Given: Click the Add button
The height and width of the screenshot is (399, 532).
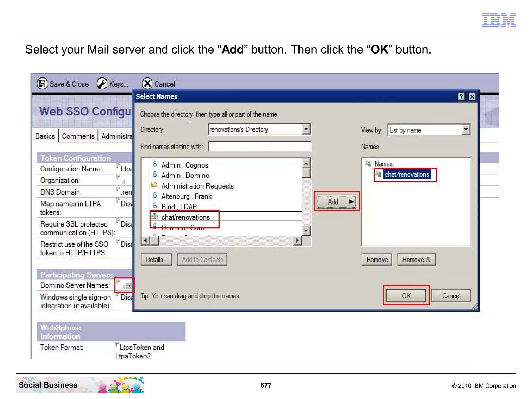Looking at the screenshot, I should tap(337, 202).
